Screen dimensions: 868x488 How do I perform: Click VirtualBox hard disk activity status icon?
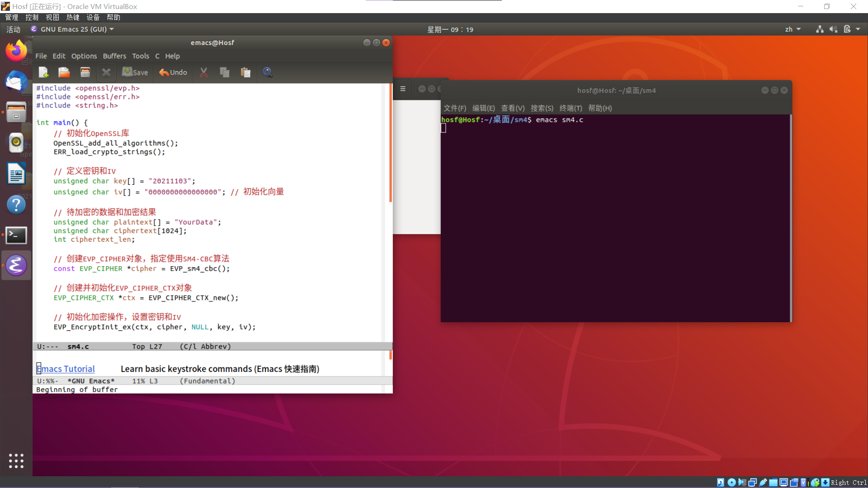point(721,483)
